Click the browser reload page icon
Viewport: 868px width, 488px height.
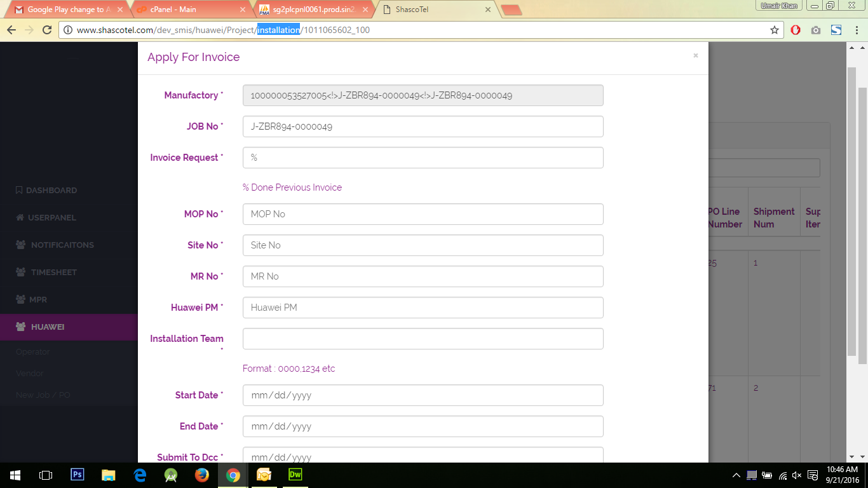click(46, 30)
